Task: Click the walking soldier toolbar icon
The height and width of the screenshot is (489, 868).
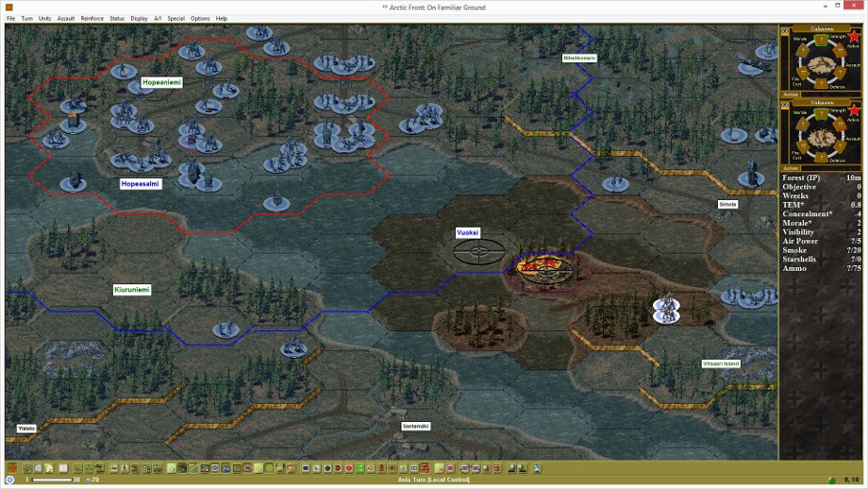Action: [125, 468]
